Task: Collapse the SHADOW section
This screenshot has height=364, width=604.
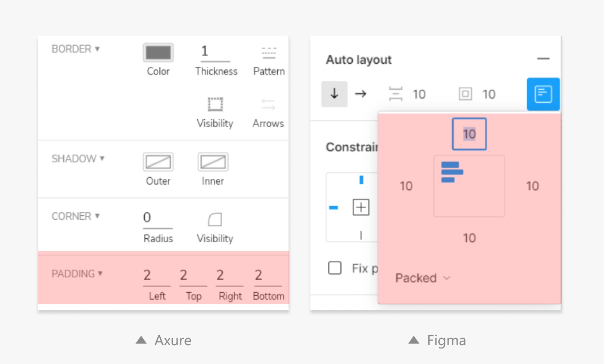Action: click(78, 159)
